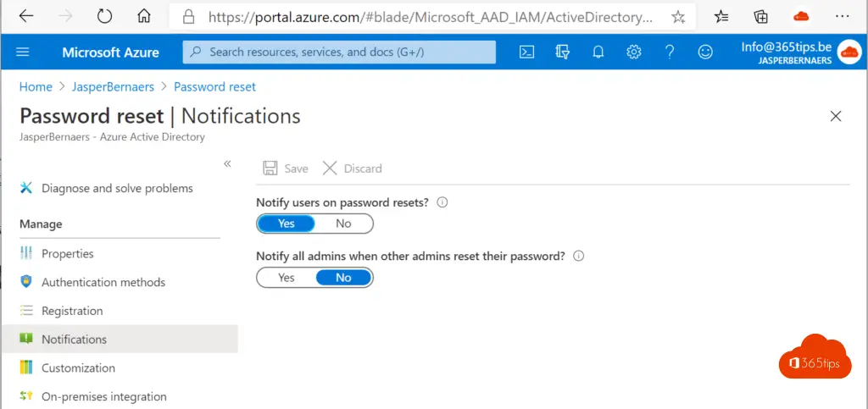Collapse the side menu with double chevron
The image size is (868, 409).
227,163
